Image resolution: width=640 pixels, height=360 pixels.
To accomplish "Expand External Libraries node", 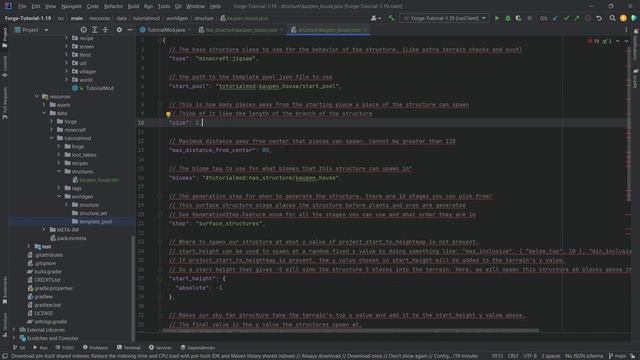I will point(14,330).
